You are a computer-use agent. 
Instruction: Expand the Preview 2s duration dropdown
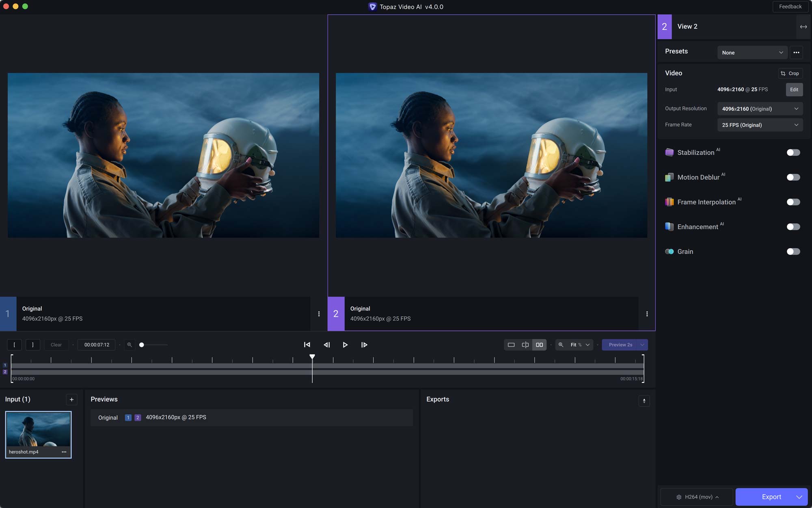click(643, 345)
